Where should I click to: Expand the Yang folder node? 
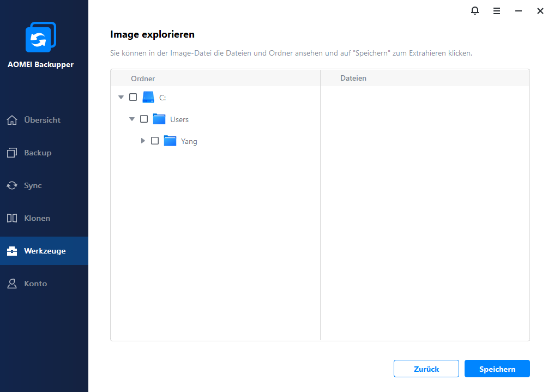click(x=143, y=141)
